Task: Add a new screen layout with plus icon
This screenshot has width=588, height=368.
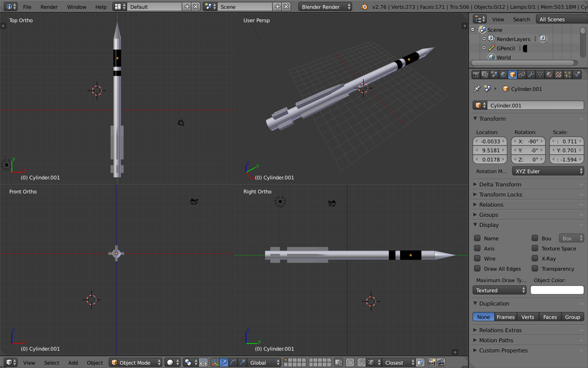Action: 187,6
